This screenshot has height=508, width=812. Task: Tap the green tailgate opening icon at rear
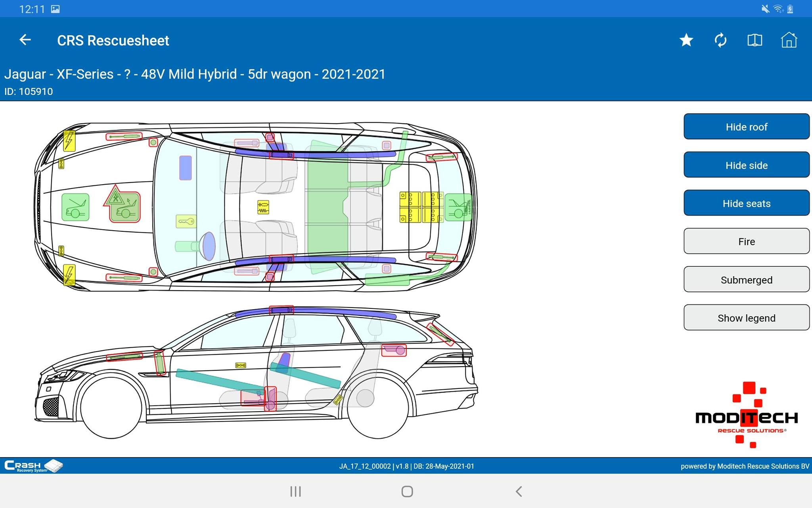pos(458,207)
